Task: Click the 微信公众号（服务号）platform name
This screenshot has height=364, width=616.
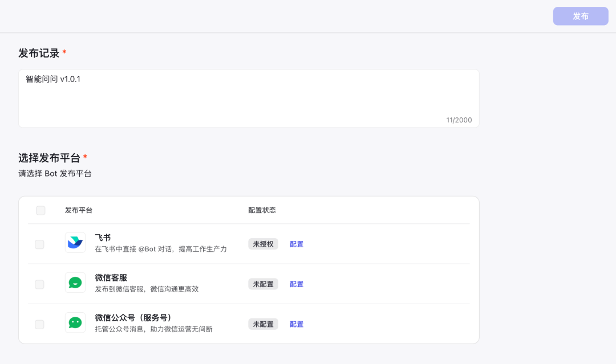Action: click(133, 318)
